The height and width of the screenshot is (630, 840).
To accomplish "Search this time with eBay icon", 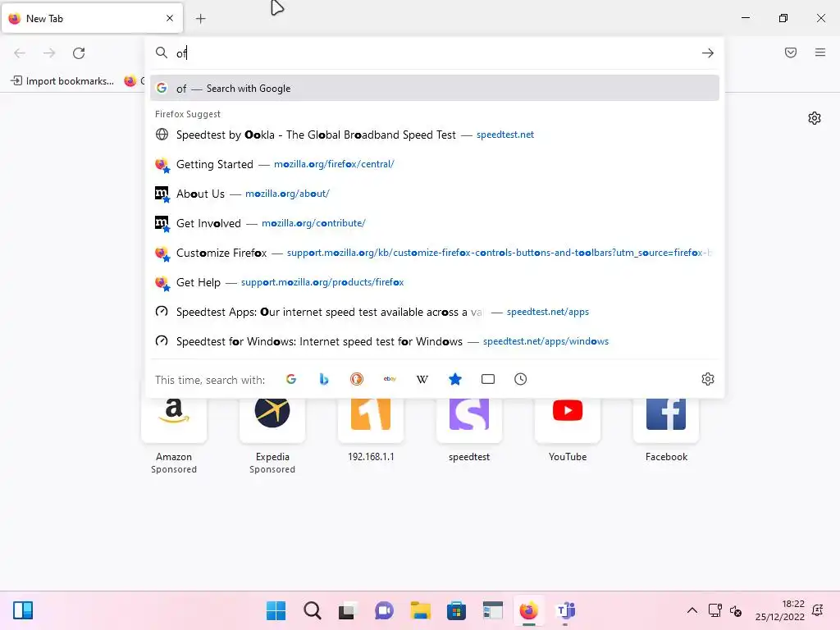I will click(x=390, y=379).
